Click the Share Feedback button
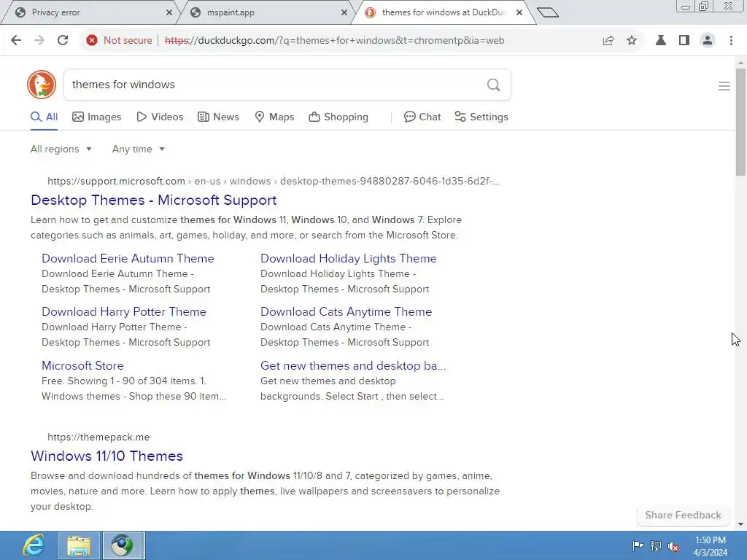This screenshot has width=747, height=560. pyautogui.click(x=683, y=516)
